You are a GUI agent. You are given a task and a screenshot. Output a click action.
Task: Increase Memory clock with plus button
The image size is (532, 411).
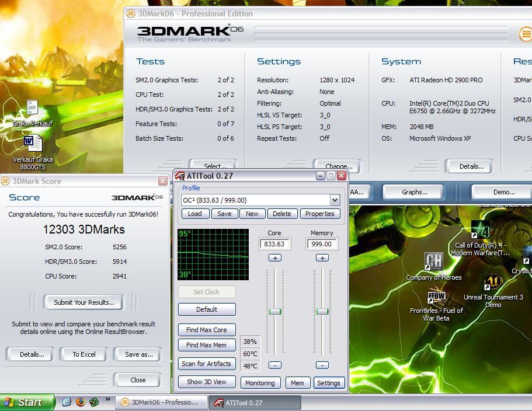tap(322, 258)
